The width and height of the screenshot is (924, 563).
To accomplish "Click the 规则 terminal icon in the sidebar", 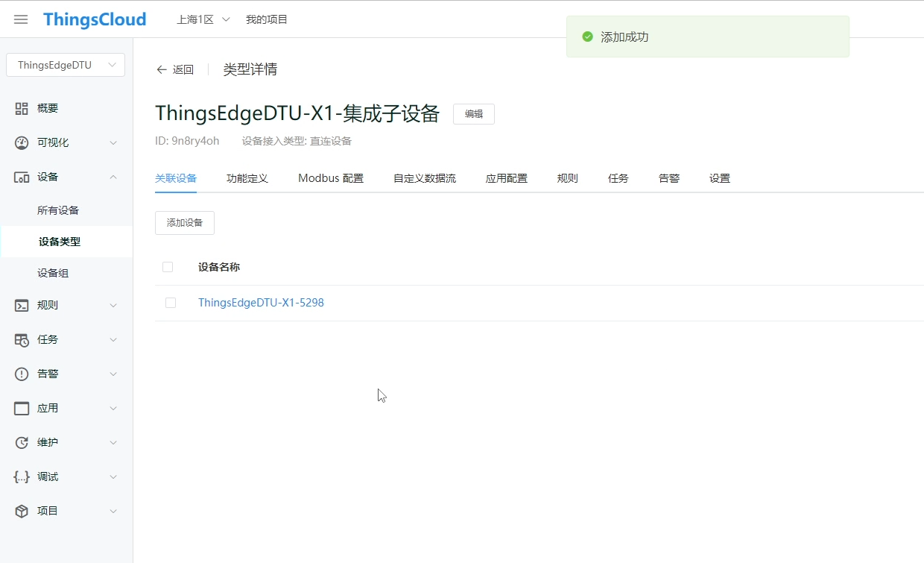I will [x=22, y=305].
